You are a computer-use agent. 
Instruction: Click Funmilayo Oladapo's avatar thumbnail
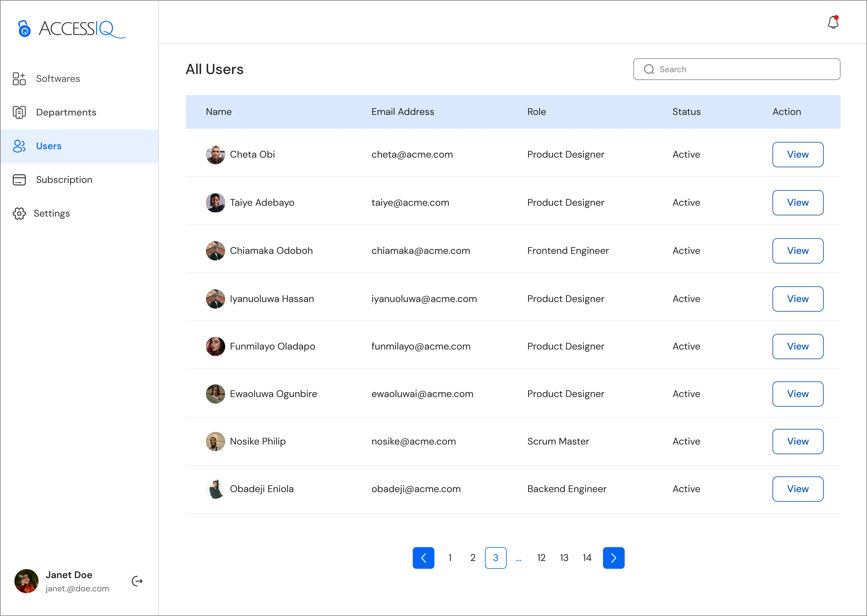(x=215, y=346)
